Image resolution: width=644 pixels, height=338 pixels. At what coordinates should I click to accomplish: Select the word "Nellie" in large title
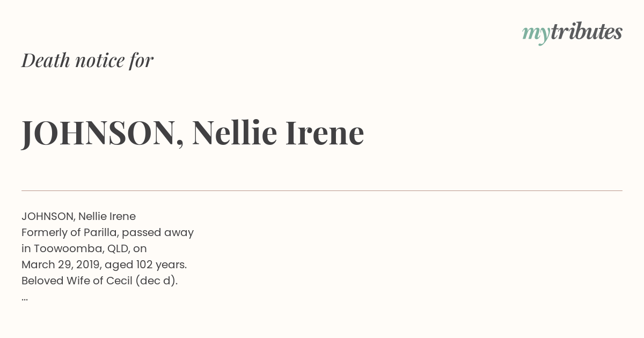(235, 133)
